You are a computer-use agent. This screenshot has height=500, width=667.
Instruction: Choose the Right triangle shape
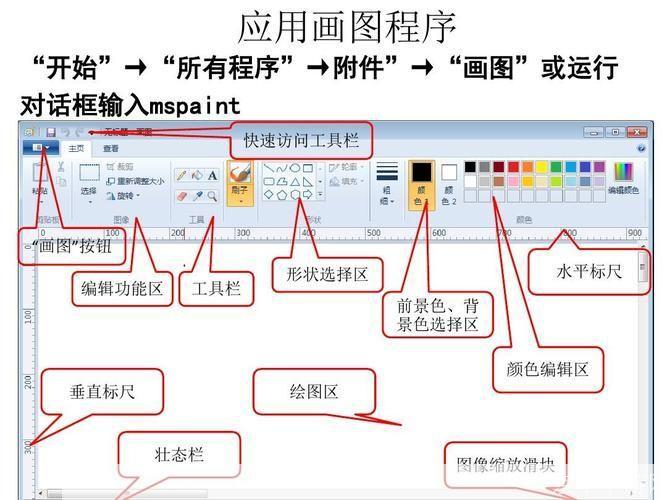point(308,182)
